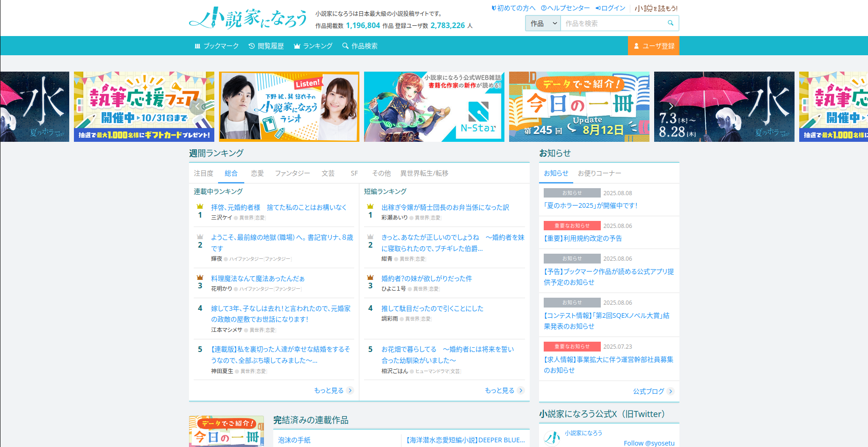Open 執筆応援フェア banner
The width and height of the screenshot is (868, 447).
pos(144,107)
